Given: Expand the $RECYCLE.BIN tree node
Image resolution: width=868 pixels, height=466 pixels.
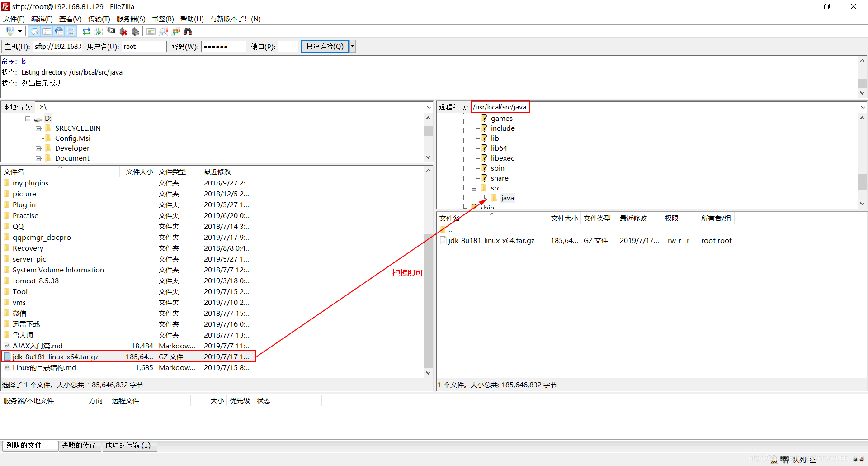Looking at the screenshot, I should [x=38, y=128].
